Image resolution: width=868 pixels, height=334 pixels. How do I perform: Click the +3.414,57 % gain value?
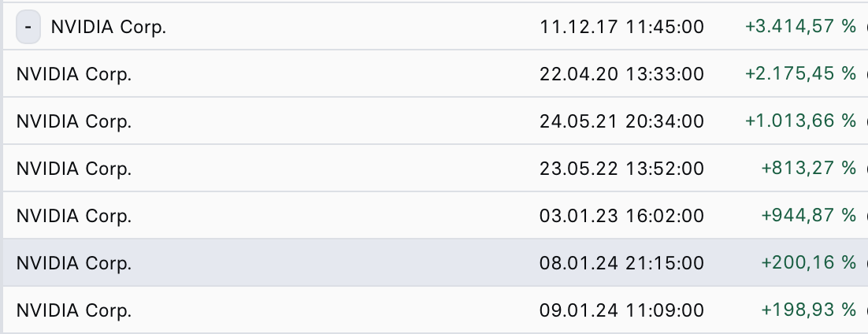799,27
